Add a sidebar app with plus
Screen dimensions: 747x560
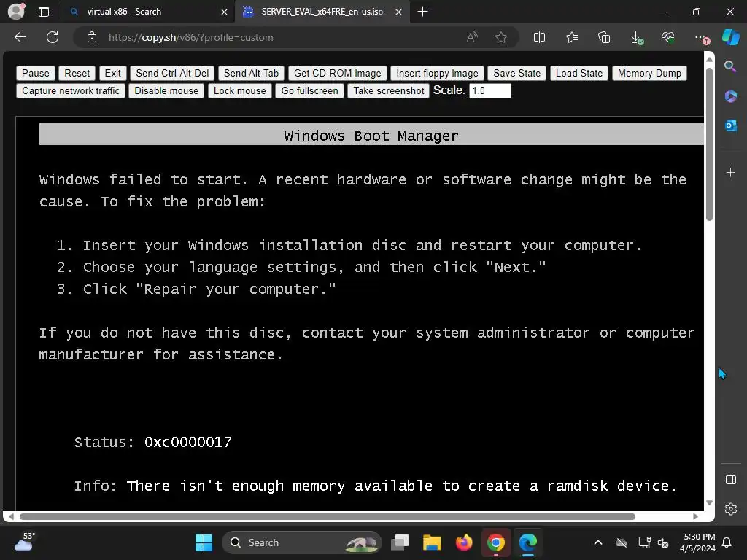tap(730, 172)
